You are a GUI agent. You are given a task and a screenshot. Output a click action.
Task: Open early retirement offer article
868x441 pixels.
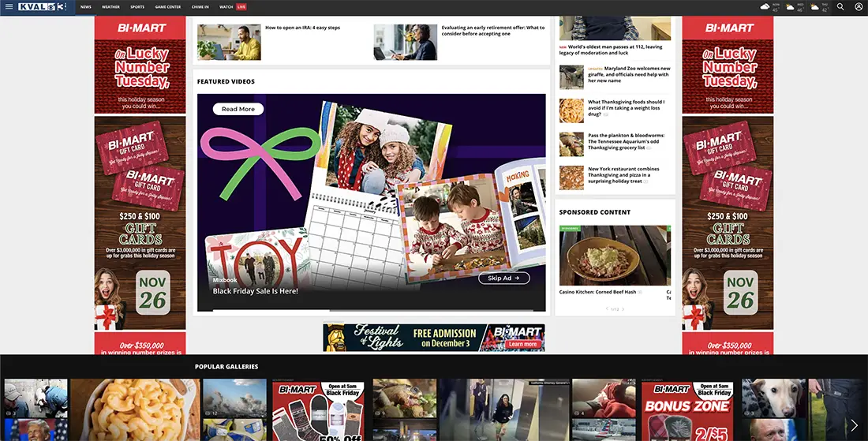point(492,31)
